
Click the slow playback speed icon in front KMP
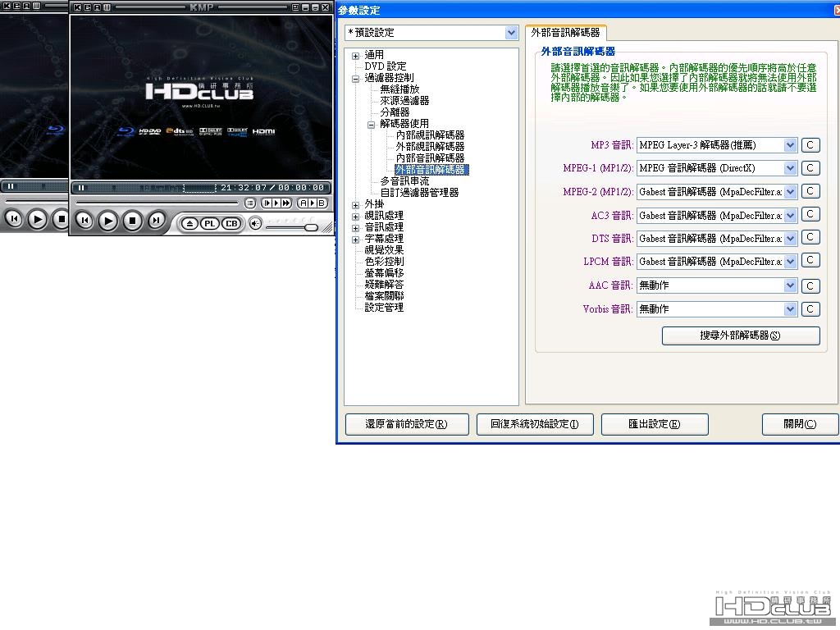267,203
